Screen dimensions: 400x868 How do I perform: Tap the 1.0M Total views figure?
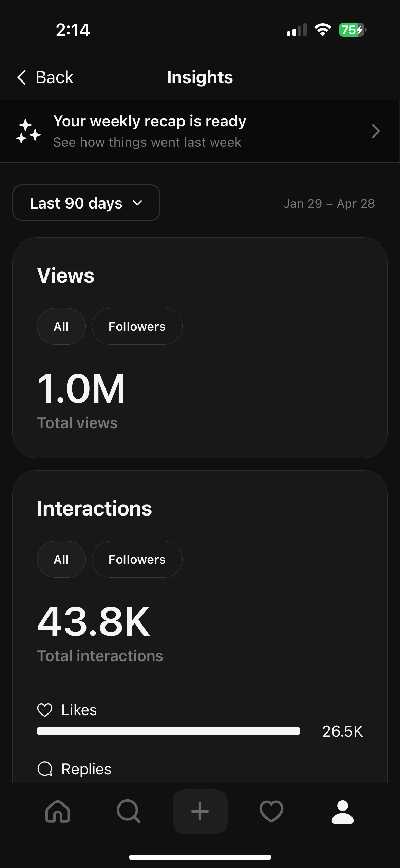point(81,388)
